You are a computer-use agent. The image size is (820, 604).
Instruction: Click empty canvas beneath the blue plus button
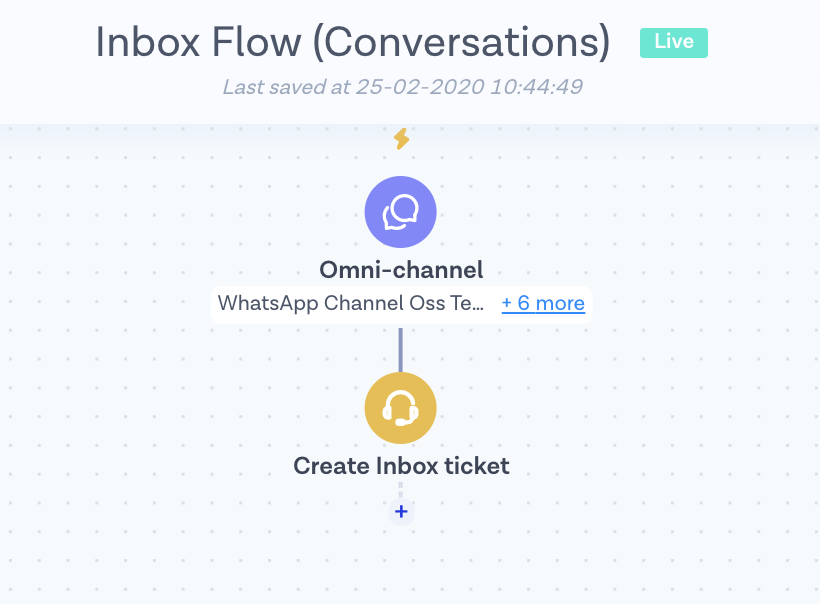[x=401, y=565]
